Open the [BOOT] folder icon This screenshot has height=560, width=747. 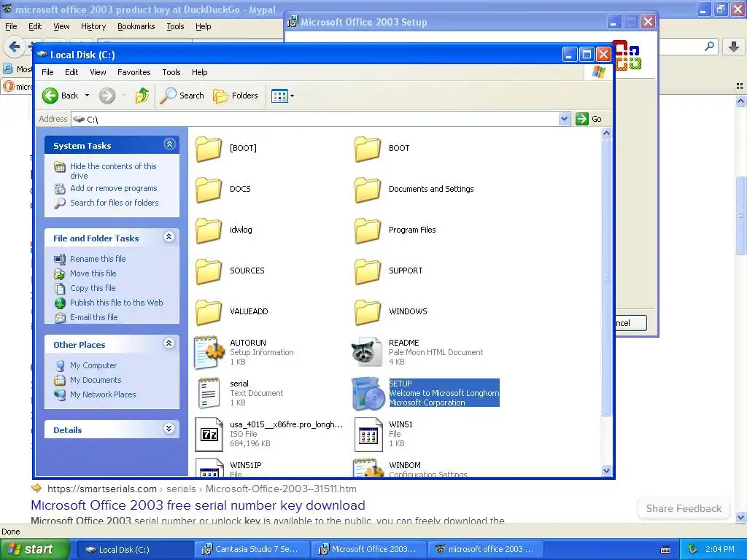(209, 149)
